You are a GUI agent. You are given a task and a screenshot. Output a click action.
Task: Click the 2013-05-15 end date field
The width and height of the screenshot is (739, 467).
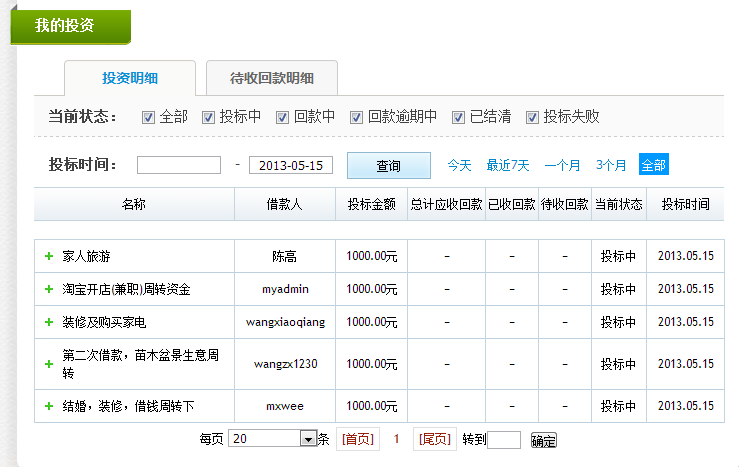pyautogui.click(x=291, y=165)
